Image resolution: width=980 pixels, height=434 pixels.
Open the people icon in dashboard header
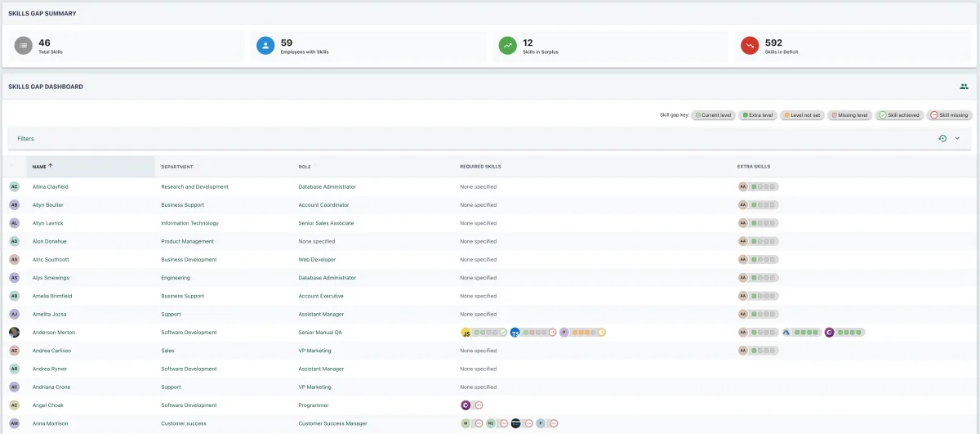click(964, 87)
